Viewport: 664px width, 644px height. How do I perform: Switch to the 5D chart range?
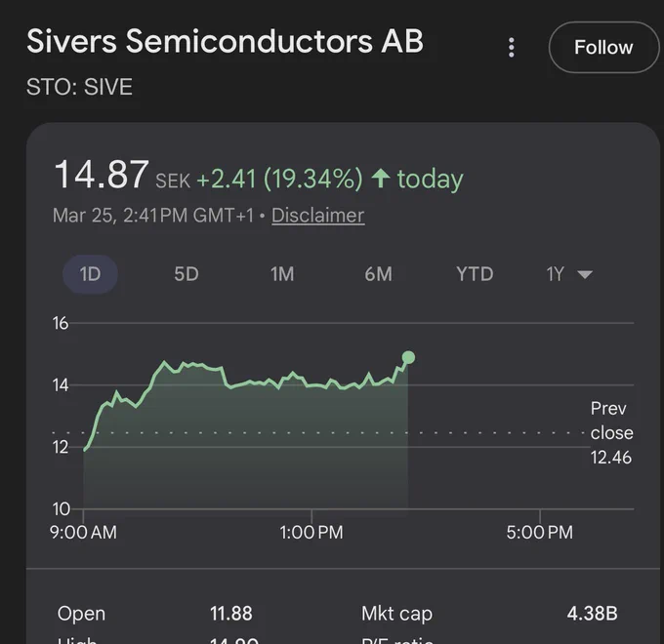187,274
